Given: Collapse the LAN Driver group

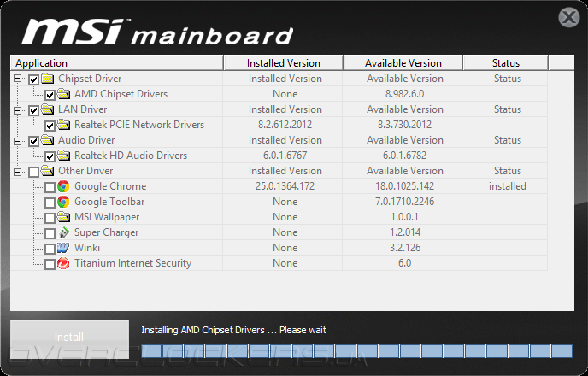Looking at the screenshot, I should pos(18,109).
